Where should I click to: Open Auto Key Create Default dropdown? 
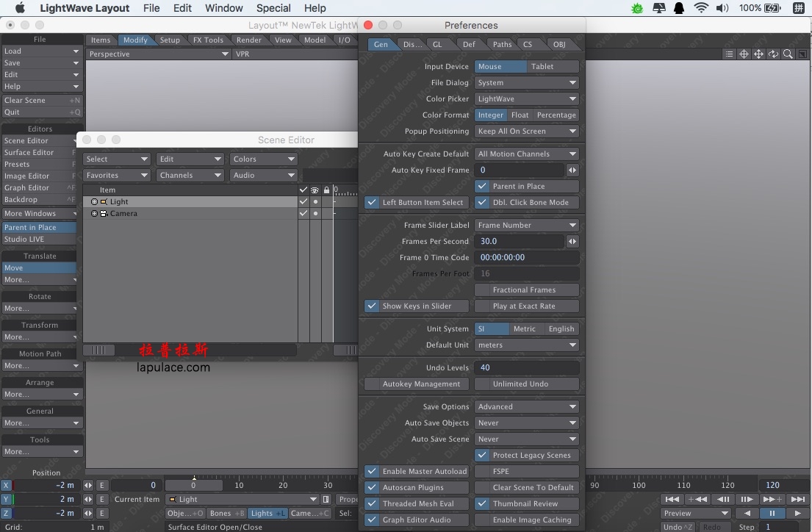click(x=527, y=154)
